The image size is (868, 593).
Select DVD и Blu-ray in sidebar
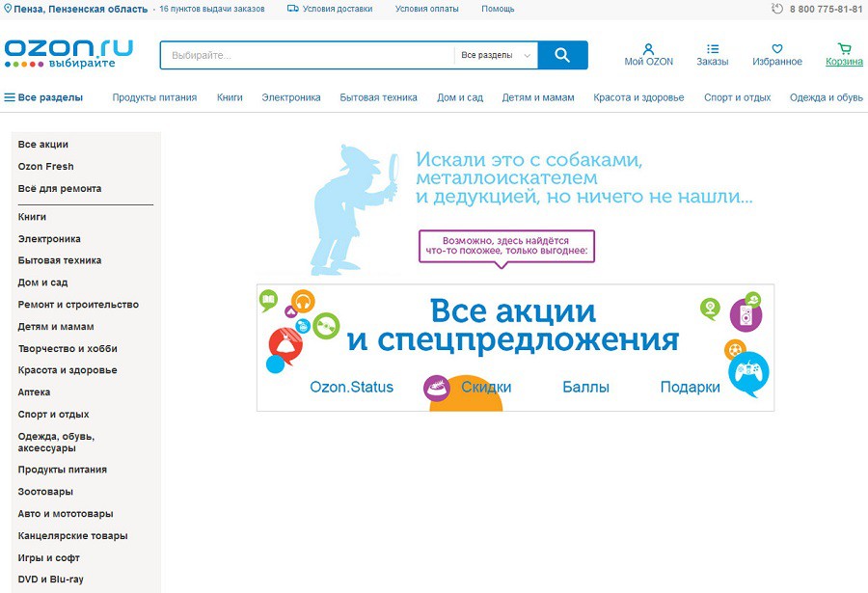[x=51, y=580]
